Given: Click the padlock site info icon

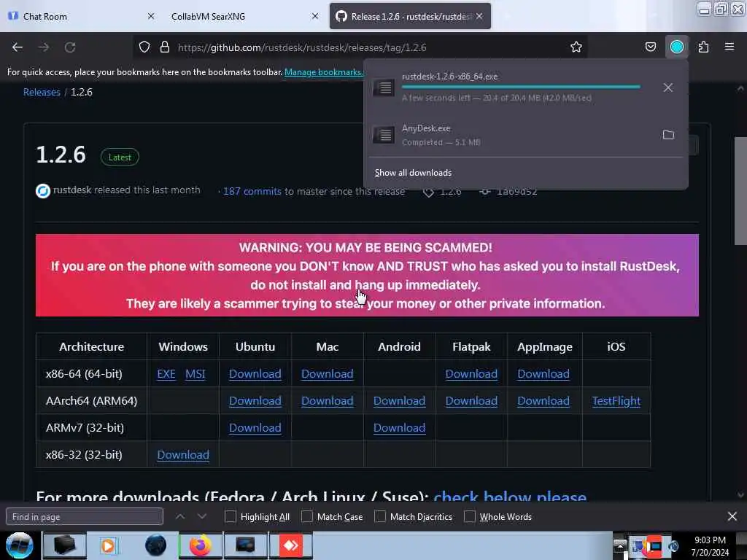Looking at the screenshot, I should tap(165, 47).
